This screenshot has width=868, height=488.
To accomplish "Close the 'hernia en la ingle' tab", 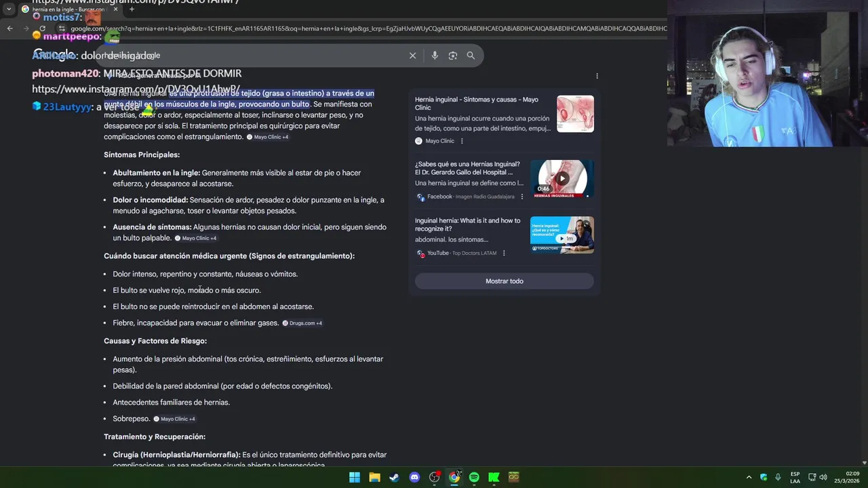I will (115, 9).
